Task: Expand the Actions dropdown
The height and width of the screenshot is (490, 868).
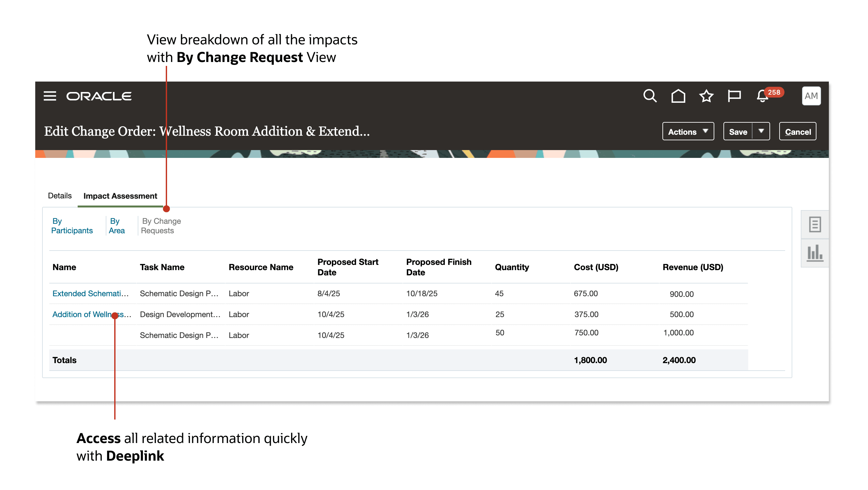Action: [x=688, y=132]
